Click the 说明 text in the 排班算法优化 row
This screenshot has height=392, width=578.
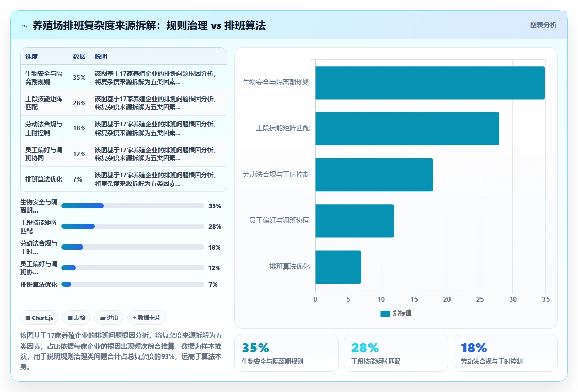click(155, 179)
